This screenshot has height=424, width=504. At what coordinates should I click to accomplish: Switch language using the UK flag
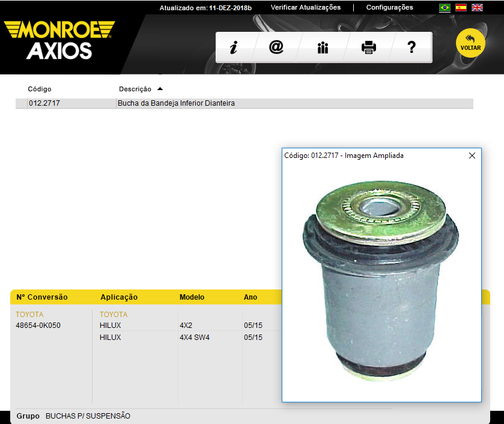[x=477, y=8]
